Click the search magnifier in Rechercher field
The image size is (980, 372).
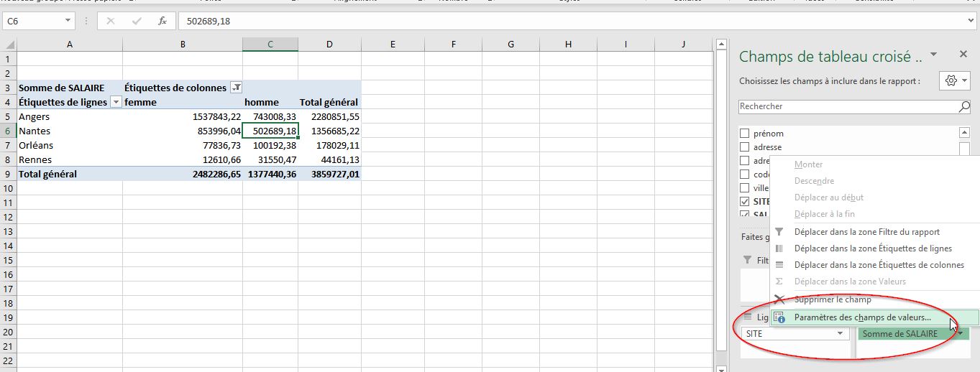pyautogui.click(x=964, y=106)
